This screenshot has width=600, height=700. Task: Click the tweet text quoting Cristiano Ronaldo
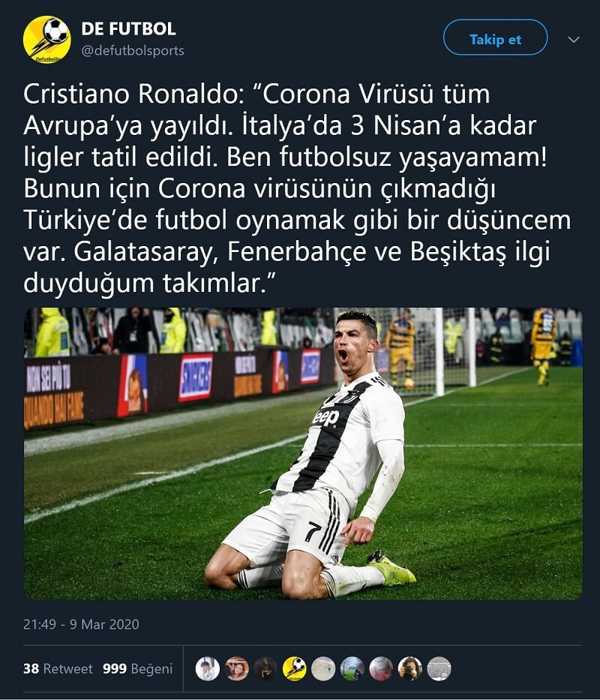pyautogui.click(x=297, y=189)
